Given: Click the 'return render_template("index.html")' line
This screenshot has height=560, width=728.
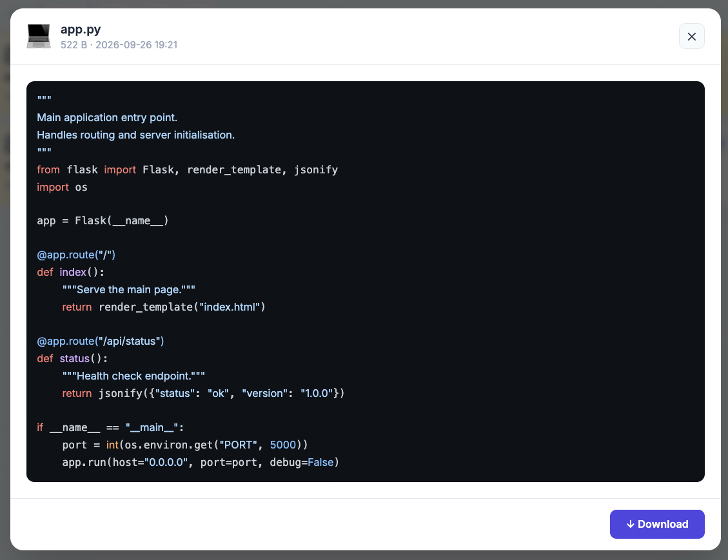Looking at the screenshot, I should 163,307.
